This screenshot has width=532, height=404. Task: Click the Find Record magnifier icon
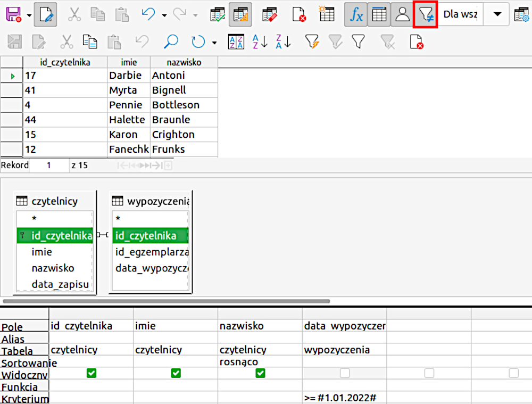point(171,42)
